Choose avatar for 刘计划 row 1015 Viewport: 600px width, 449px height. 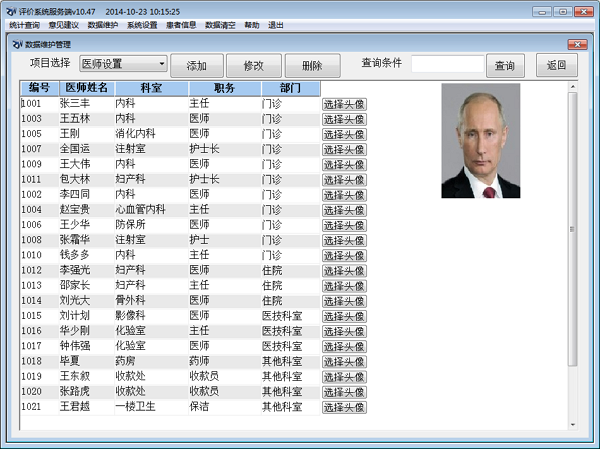pyautogui.click(x=344, y=317)
